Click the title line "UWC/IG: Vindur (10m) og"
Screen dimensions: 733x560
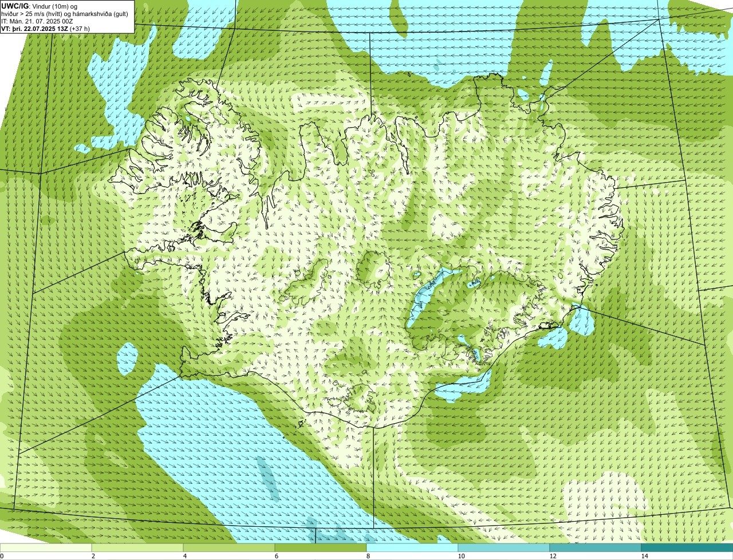pos(39,6)
